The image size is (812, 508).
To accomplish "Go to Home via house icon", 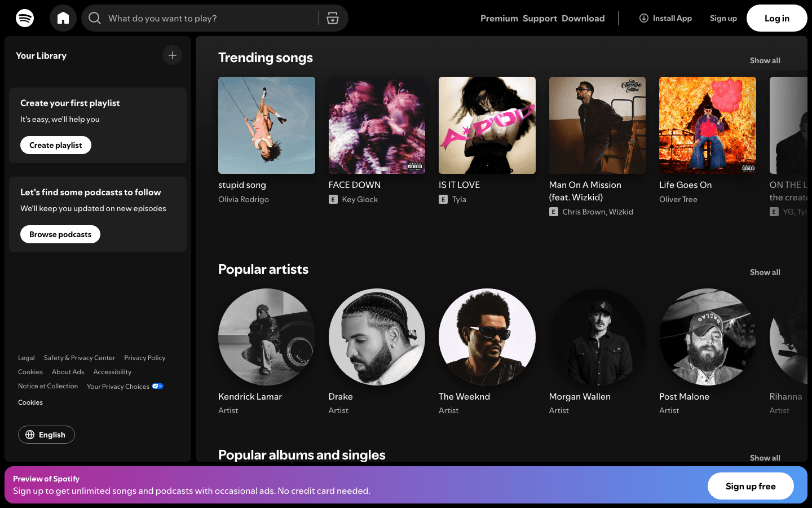I will 63,18.
